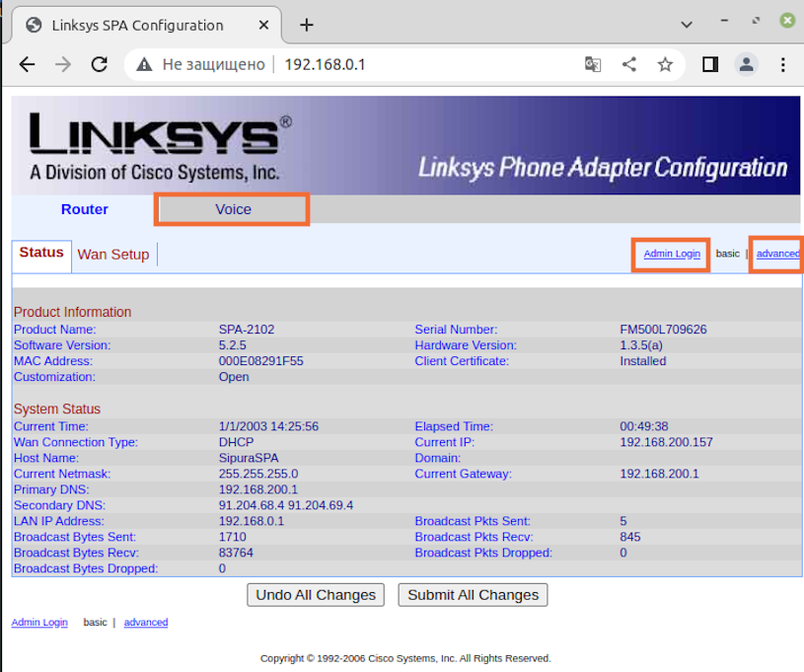Click the Broadcast Pkts Dropped label

483,553
